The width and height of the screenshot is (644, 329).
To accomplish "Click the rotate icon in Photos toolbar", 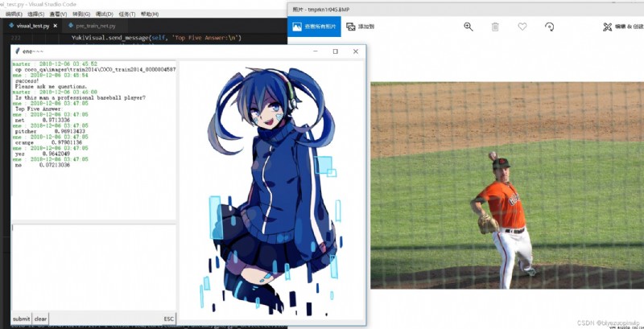I will point(549,27).
